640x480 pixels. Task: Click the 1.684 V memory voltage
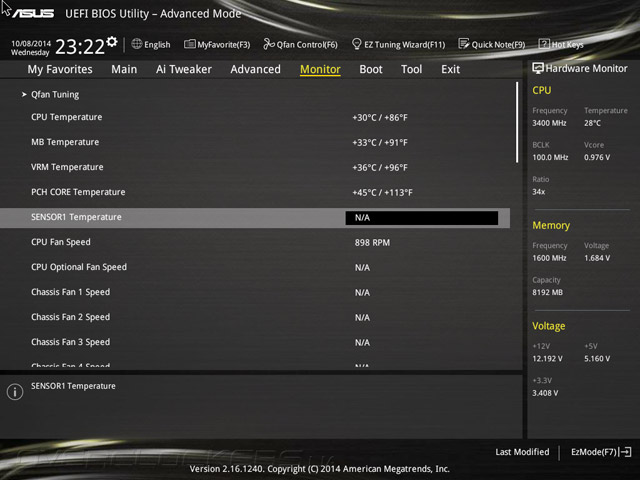[x=597, y=258]
